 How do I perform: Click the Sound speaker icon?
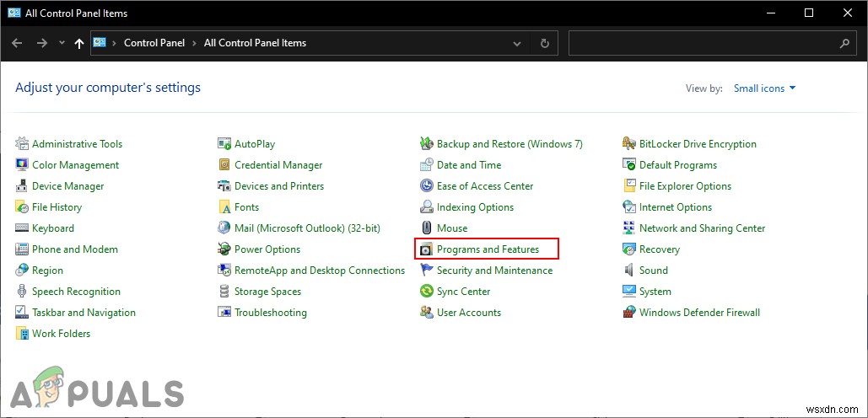point(629,270)
